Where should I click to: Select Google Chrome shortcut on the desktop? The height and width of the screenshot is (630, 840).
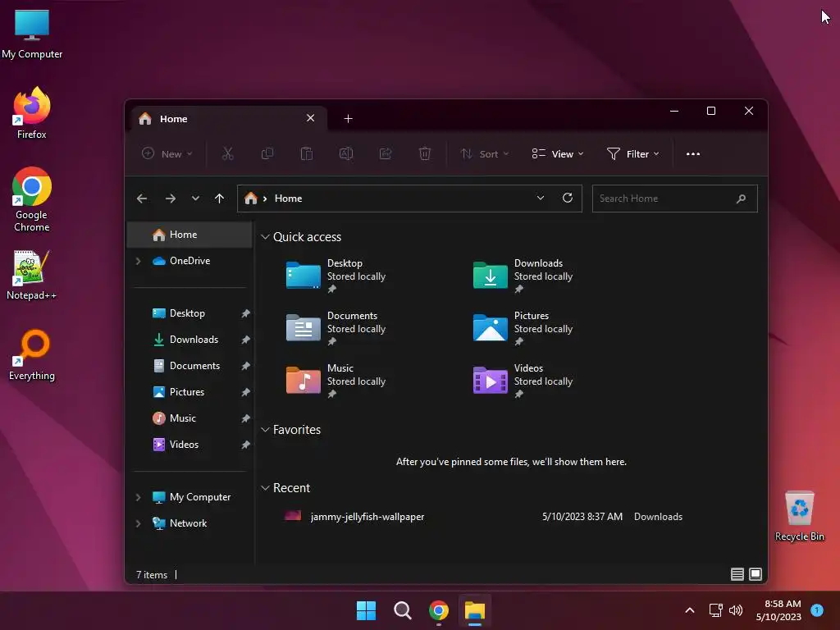pyautogui.click(x=32, y=199)
